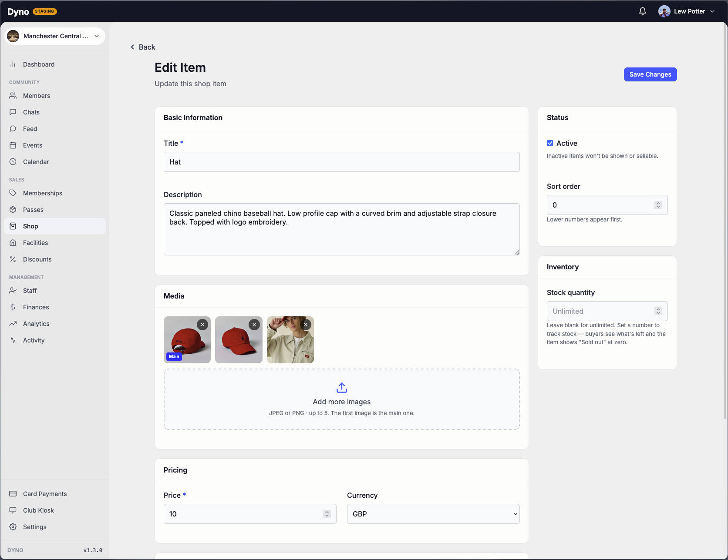Click the Card Payments credit card icon

[13, 494]
